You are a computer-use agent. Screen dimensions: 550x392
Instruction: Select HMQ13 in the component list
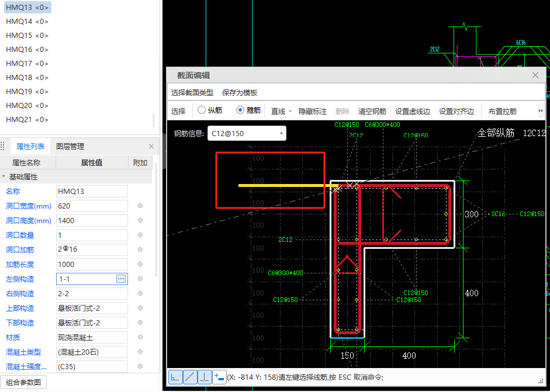tap(27, 8)
